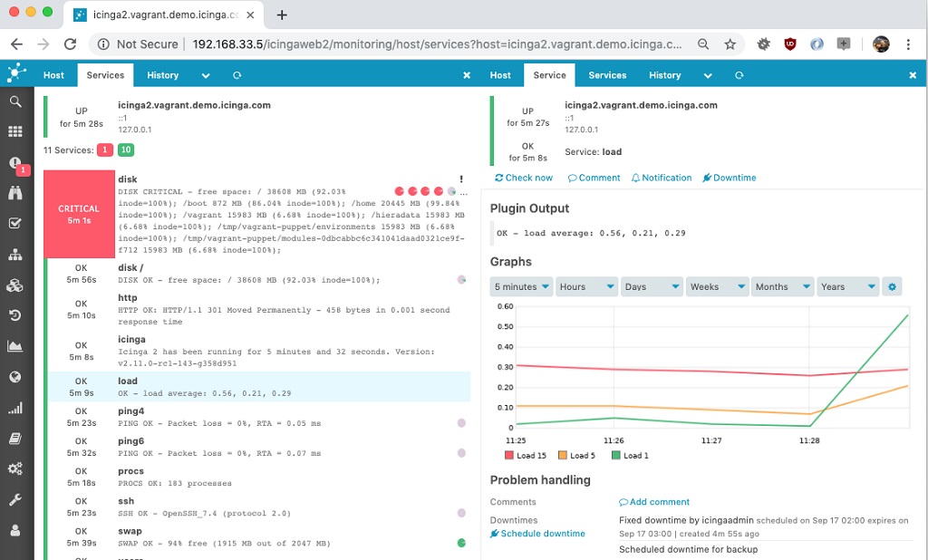The width and height of the screenshot is (928, 560).
Task: Click the Load 15 red legend swatch
Action: (x=509, y=455)
